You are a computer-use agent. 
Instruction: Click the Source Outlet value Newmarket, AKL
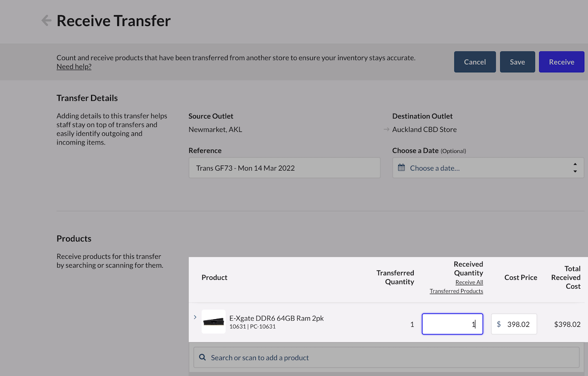[215, 129]
